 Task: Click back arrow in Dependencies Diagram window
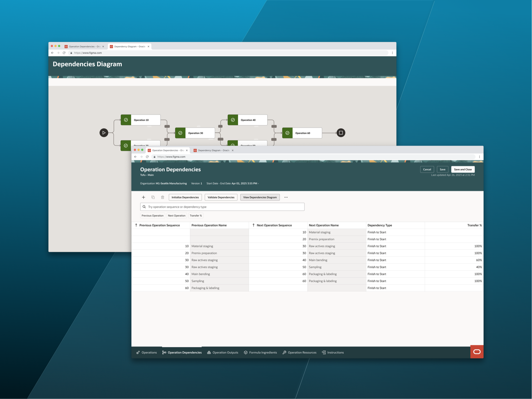click(x=52, y=53)
